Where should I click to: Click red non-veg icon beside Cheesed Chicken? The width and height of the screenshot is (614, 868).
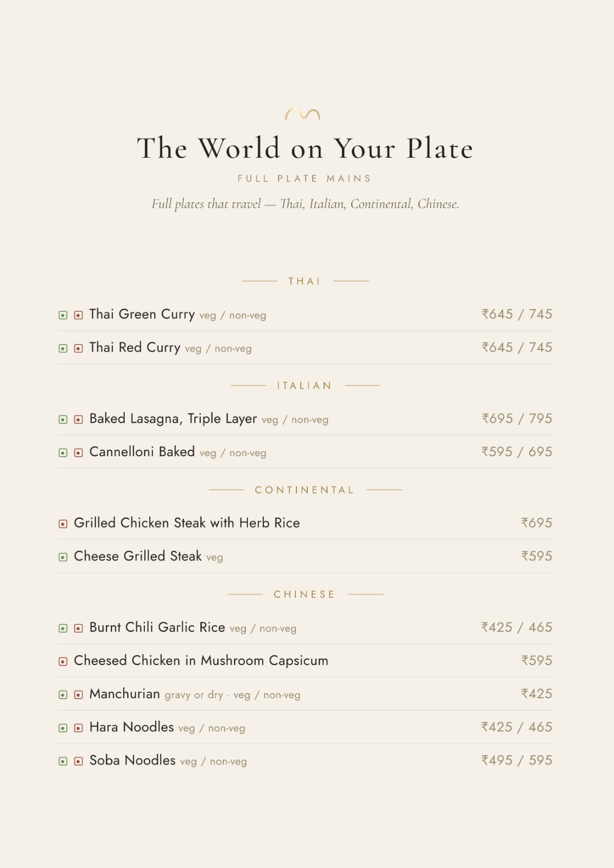click(63, 661)
